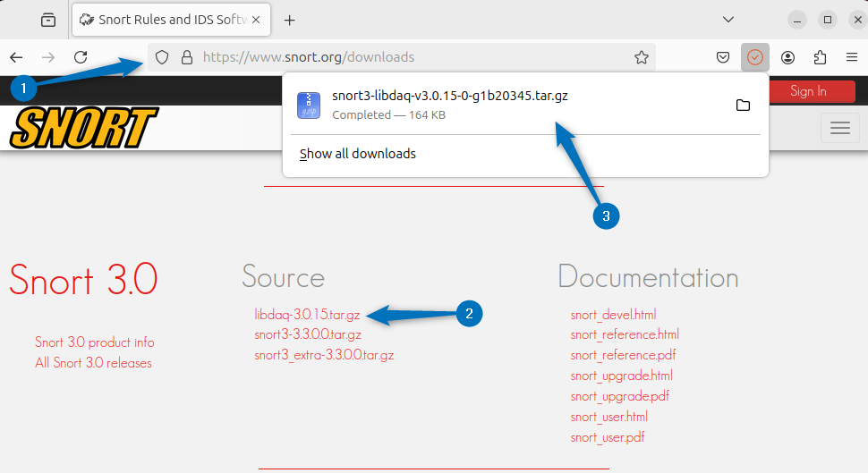Show downloaded file in folder
The image size is (868, 473).
(x=743, y=106)
